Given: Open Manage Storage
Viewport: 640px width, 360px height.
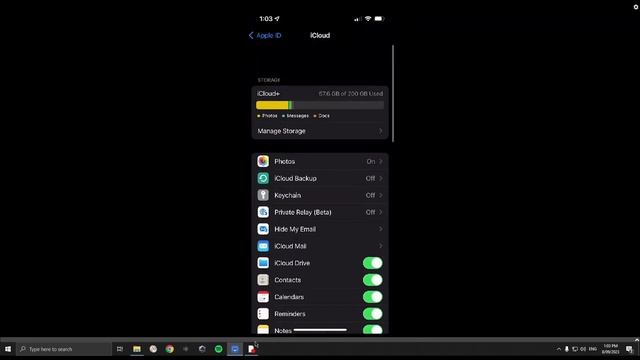Looking at the screenshot, I should pyautogui.click(x=320, y=131).
